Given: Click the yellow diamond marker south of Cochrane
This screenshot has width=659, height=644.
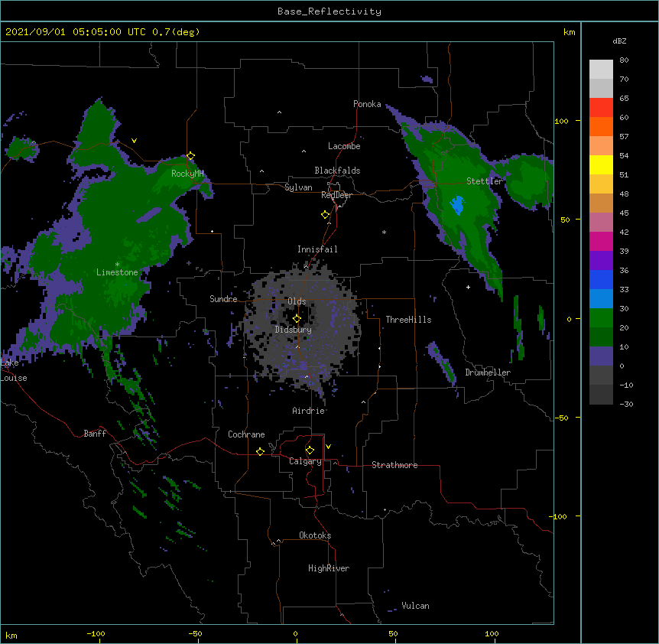Looking at the screenshot, I should pos(260,451).
